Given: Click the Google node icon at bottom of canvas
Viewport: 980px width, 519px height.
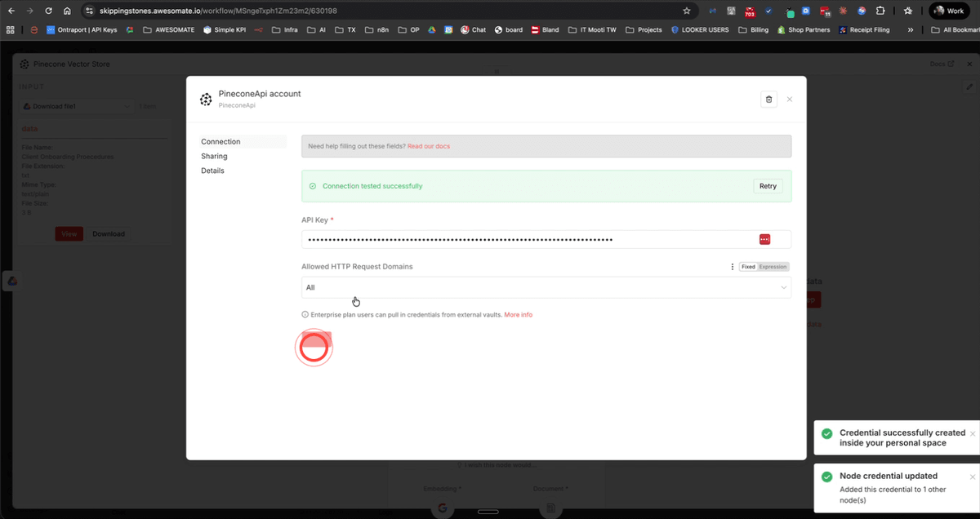Looking at the screenshot, I should 442,509.
